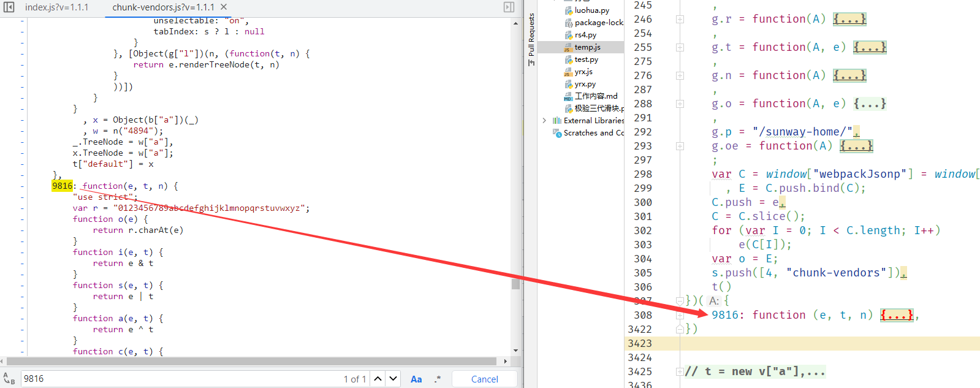Expand folded g.t function at line 255

[x=870, y=47]
